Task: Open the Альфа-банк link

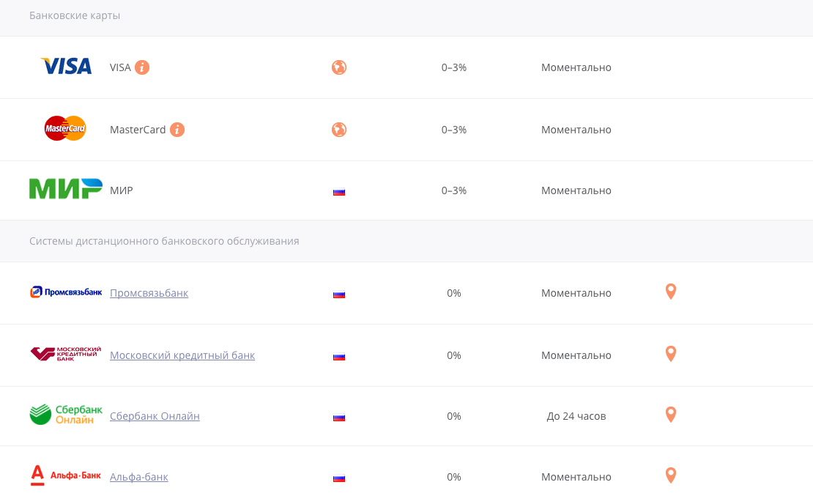Action: 139,477
